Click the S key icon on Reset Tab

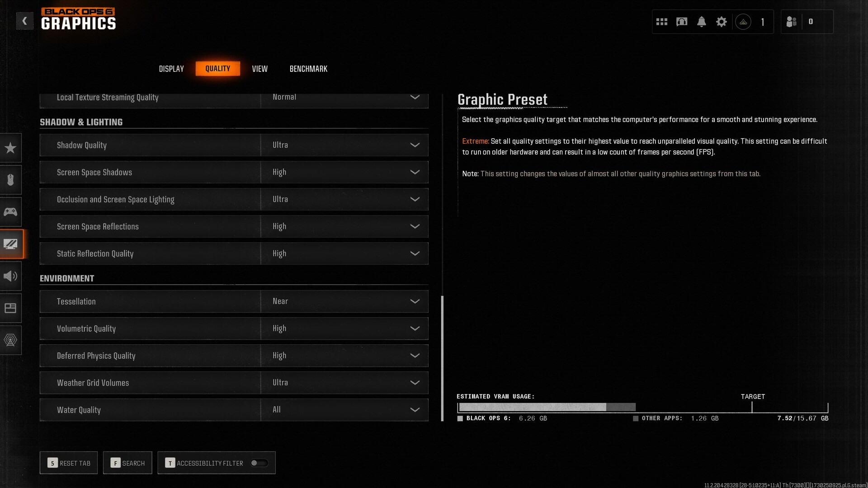[x=52, y=463]
